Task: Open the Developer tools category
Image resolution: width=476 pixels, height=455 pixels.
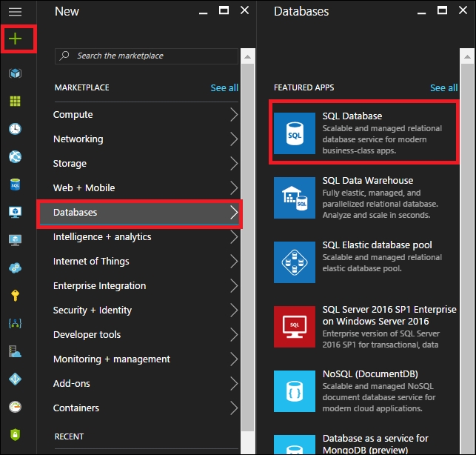Action: click(x=146, y=335)
